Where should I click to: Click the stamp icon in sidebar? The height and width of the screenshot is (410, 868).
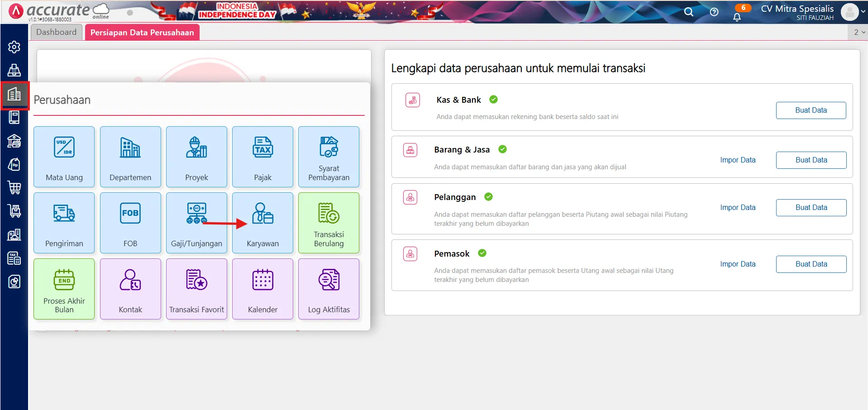tap(14, 70)
